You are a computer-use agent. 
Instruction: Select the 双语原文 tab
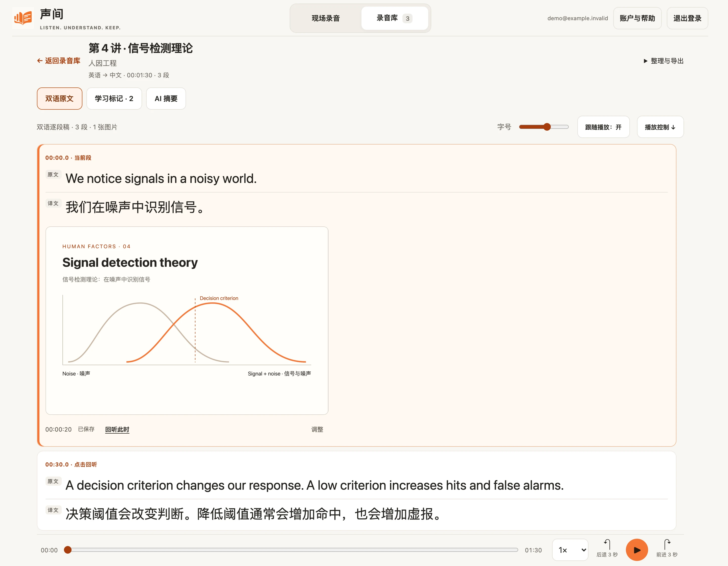[x=60, y=99]
